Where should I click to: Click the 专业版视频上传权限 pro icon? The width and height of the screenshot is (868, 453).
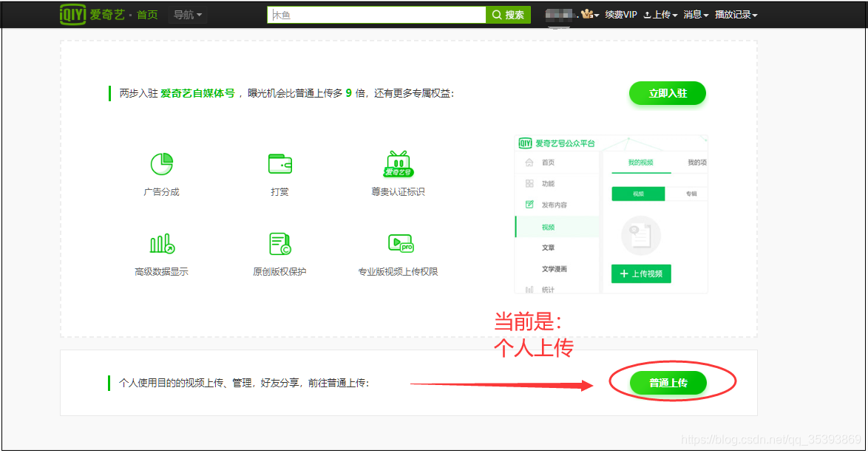(x=401, y=243)
